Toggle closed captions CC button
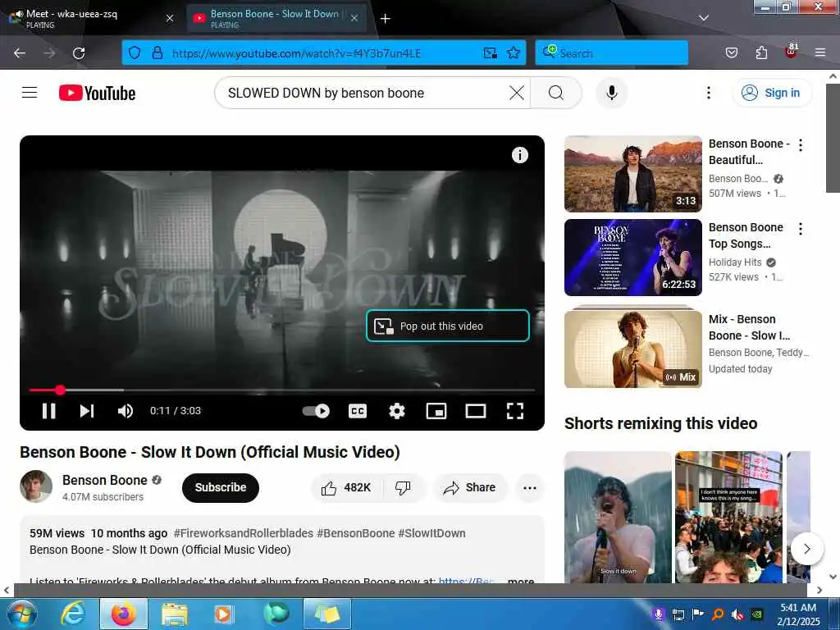This screenshot has width=840, height=630. (x=358, y=411)
